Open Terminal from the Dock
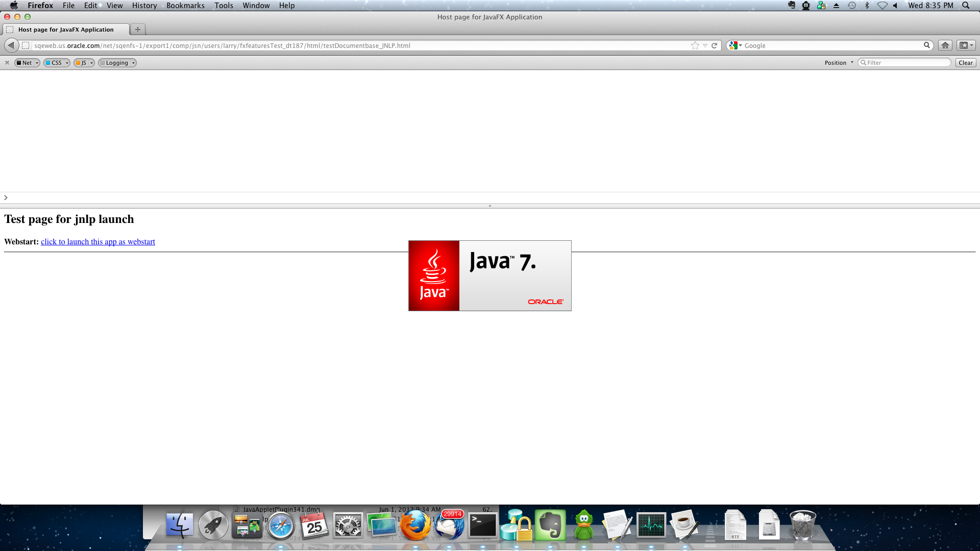Viewport: 980px width, 551px height. coord(482,525)
